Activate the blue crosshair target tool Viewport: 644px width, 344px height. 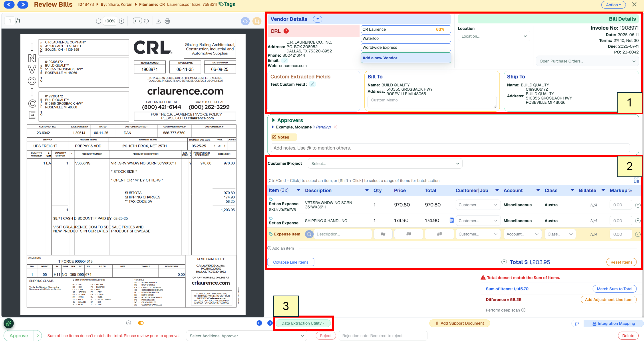click(245, 21)
